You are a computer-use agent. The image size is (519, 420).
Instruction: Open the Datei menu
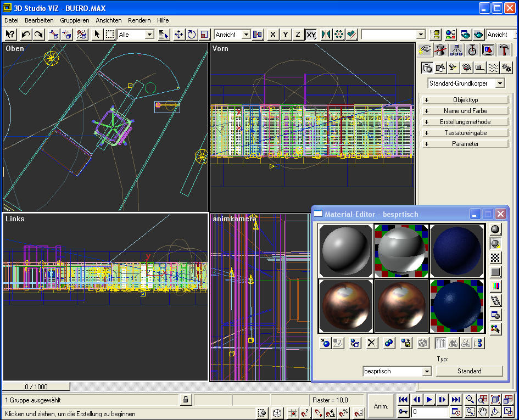pos(11,20)
